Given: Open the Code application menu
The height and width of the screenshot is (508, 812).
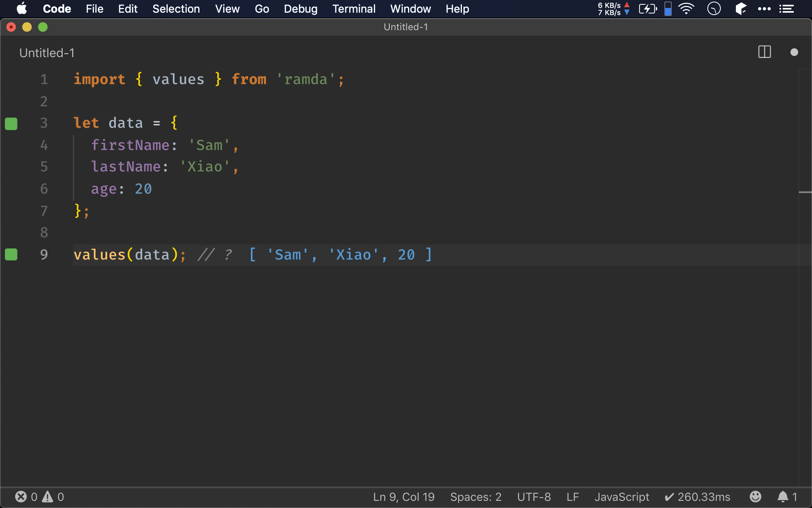Looking at the screenshot, I should [x=57, y=9].
